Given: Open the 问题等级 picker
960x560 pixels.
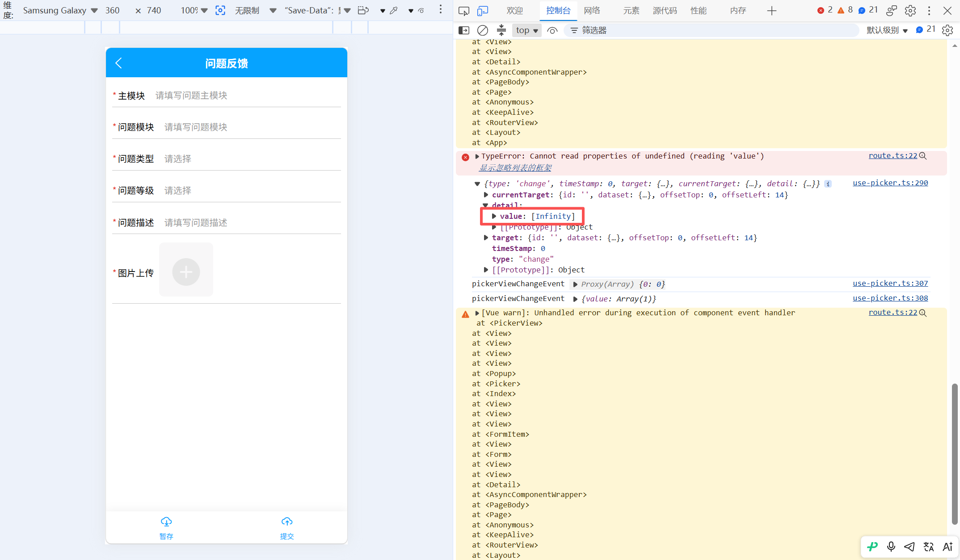Looking at the screenshot, I should 253,190.
